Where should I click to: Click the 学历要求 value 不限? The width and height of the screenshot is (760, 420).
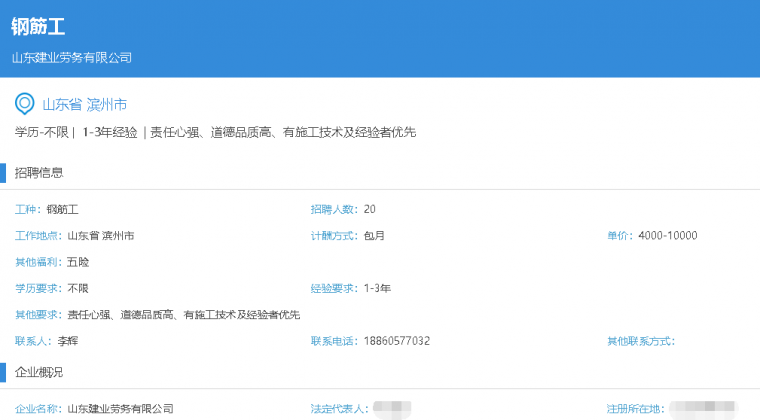78,288
